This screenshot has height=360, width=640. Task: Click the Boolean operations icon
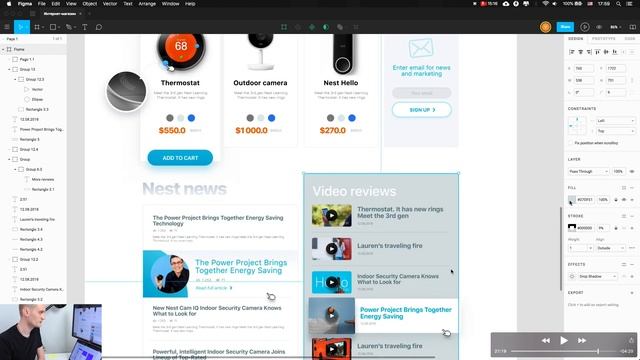[x=340, y=27]
